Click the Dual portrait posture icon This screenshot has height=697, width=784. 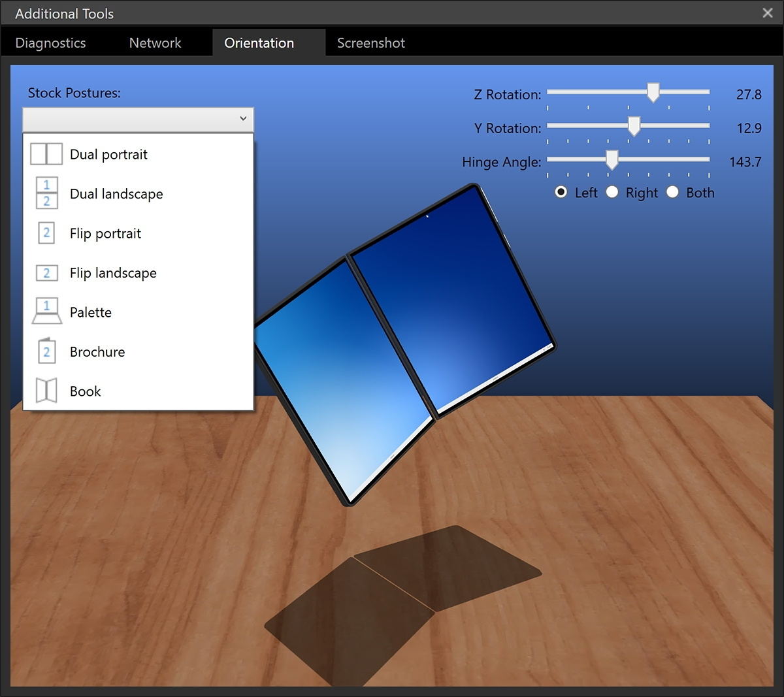(46, 154)
